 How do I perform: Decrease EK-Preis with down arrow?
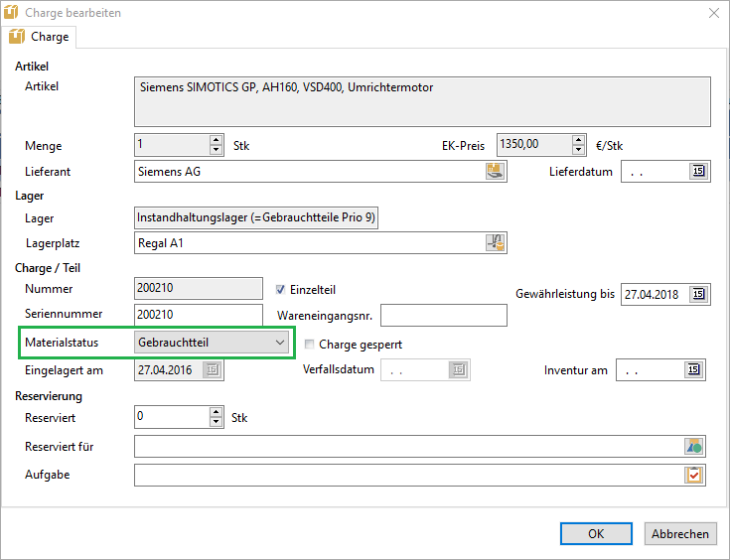pos(578,150)
